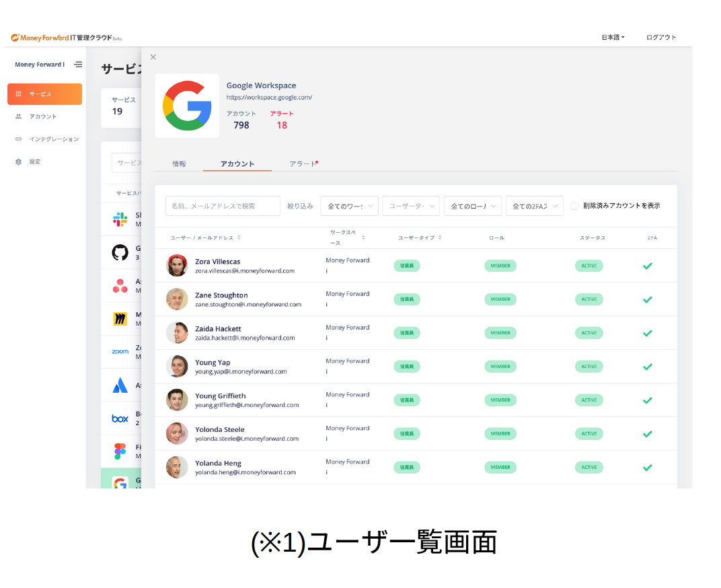Image resolution: width=721 pixels, height=588 pixels.
Task: Open the 日本語 language dropdown
Action: coord(613,37)
